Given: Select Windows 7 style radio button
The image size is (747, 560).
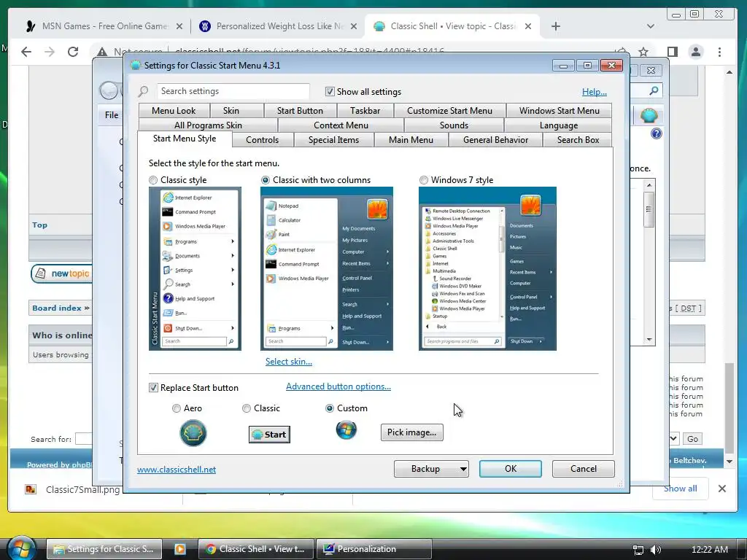Looking at the screenshot, I should [x=424, y=180].
